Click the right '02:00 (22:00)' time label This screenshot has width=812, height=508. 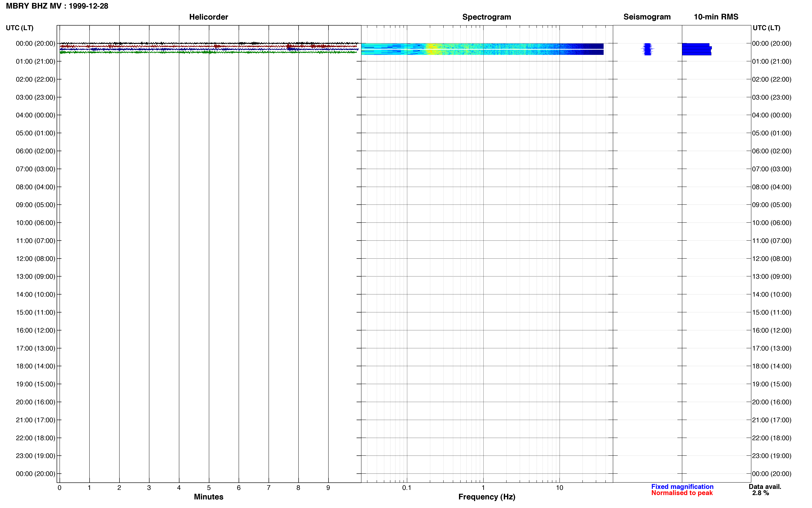[772, 79]
